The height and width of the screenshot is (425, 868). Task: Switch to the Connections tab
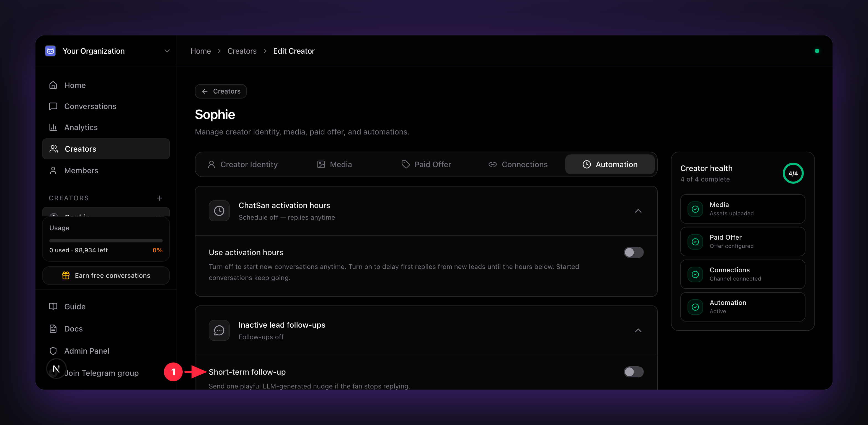pyautogui.click(x=518, y=164)
